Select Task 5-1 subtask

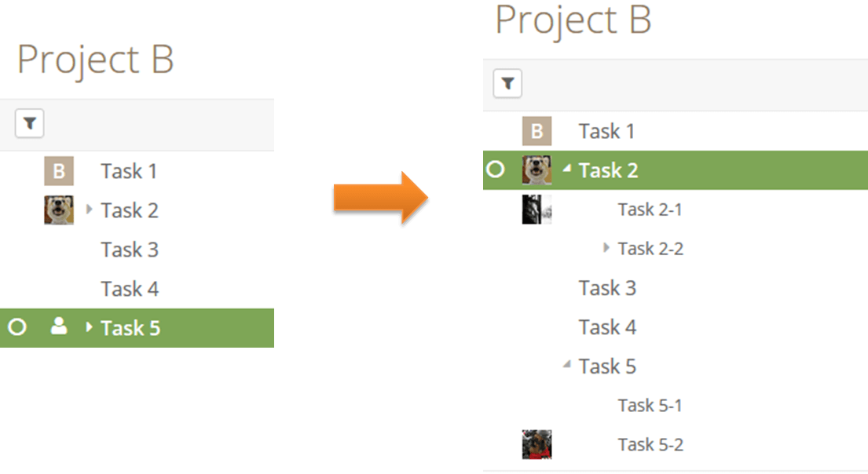[650, 406]
